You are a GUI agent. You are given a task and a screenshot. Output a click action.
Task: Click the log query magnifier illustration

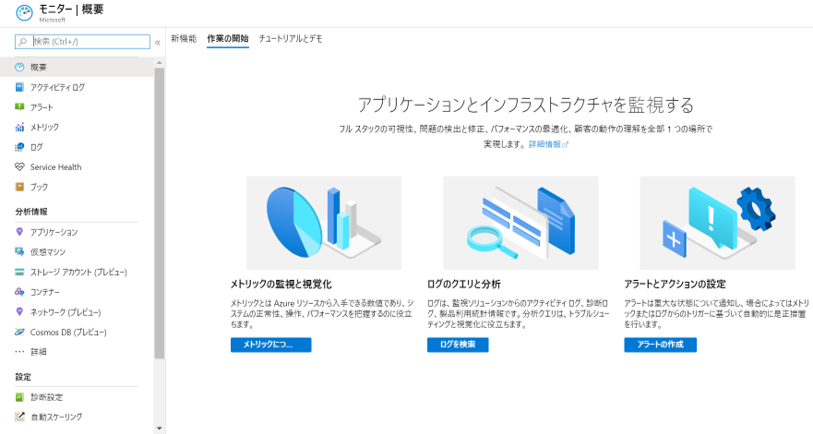tap(521, 223)
